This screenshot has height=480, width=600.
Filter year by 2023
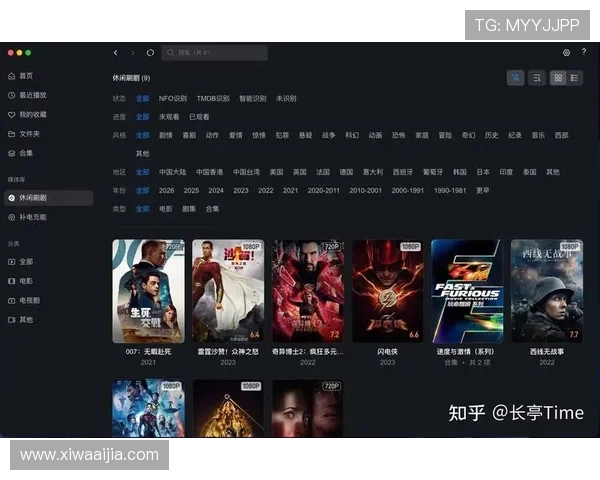pyautogui.click(x=241, y=190)
